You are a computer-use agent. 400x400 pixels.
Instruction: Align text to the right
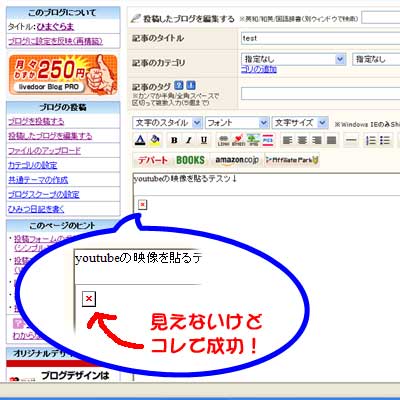(x=317, y=140)
